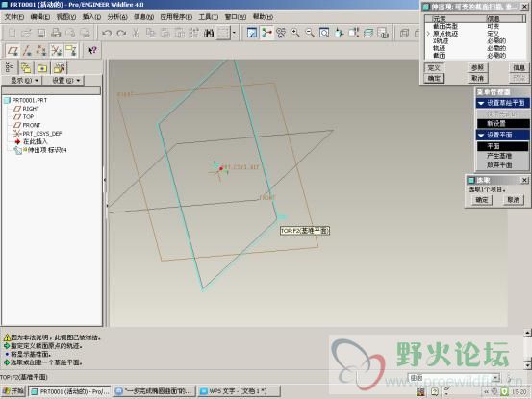Click the Refit view icon
This screenshot has height=399, width=532.
tap(324, 33)
